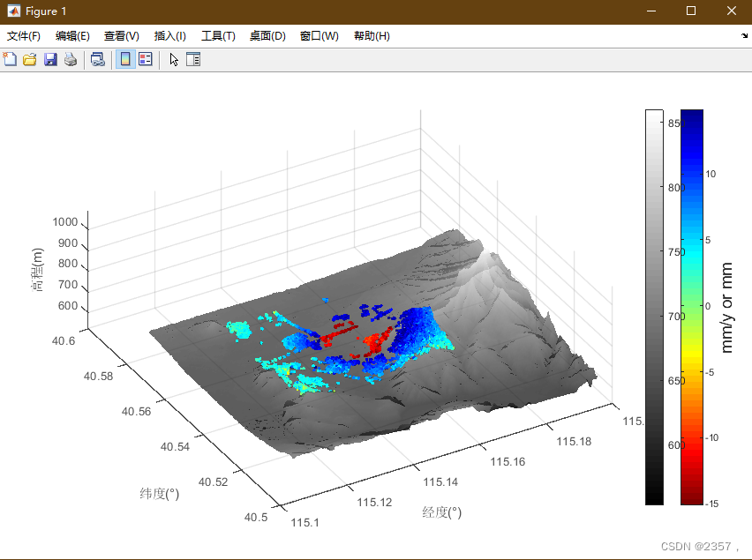Screen dimensions: 752x560
Task: Open the 插入(I) menu
Action: click(x=169, y=35)
